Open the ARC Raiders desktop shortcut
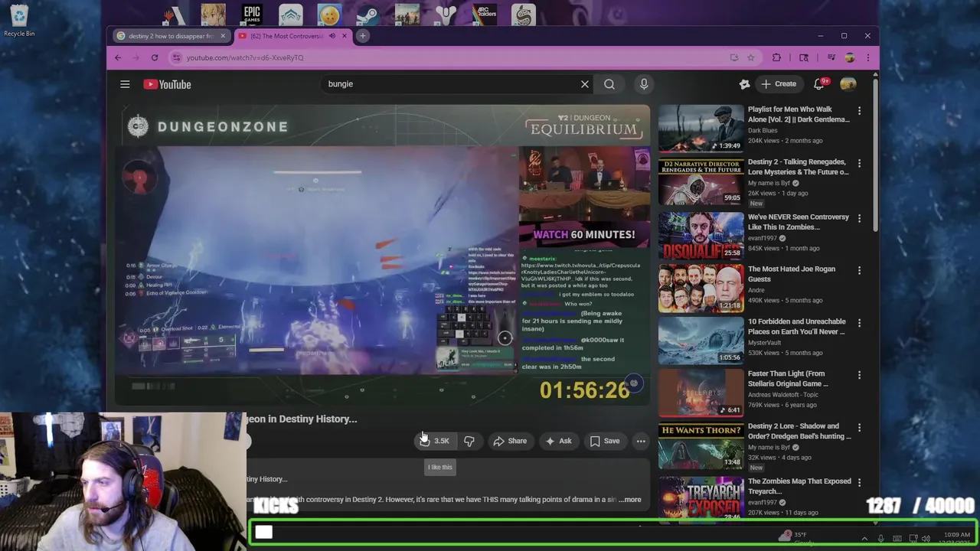The height and width of the screenshot is (551, 980). [x=485, y=15]
